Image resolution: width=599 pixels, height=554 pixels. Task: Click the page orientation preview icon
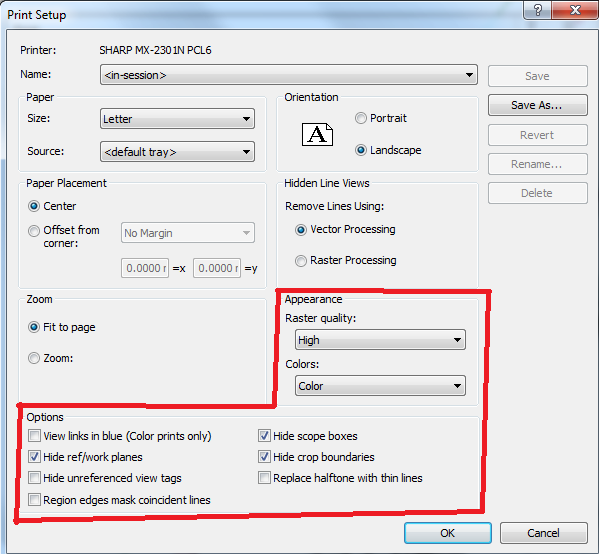317,134
